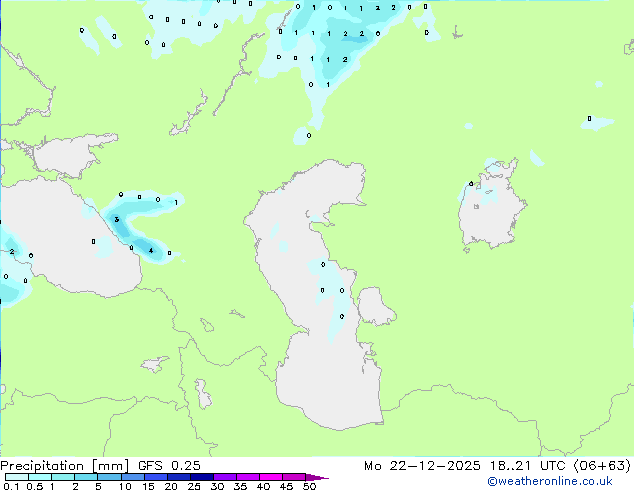Click the 15–20 mm legend swatch
Screen dimensions: 634x490
click(x=155, y=477)
